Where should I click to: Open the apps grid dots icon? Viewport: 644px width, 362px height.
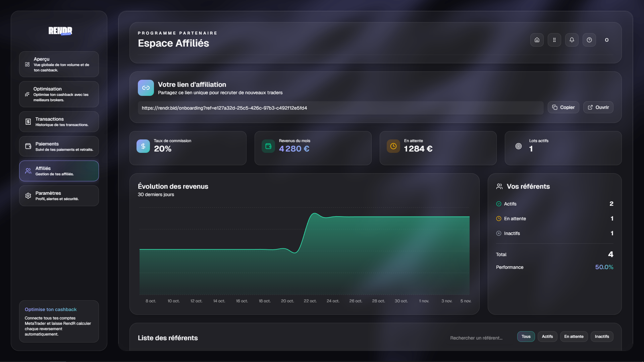pos(554,40)
